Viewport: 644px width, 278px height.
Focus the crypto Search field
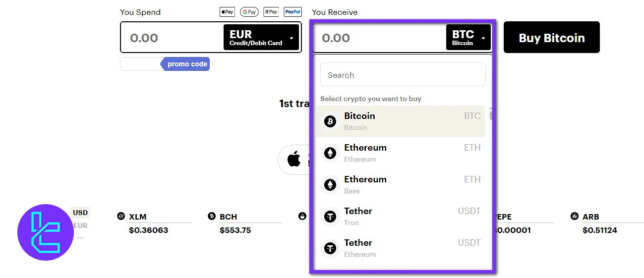pos(403,75)
